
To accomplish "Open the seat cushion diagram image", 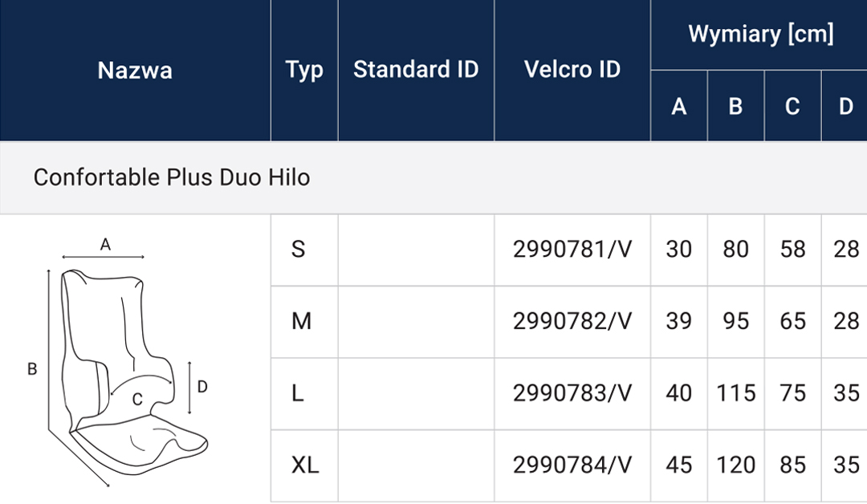I will (118, 362).
